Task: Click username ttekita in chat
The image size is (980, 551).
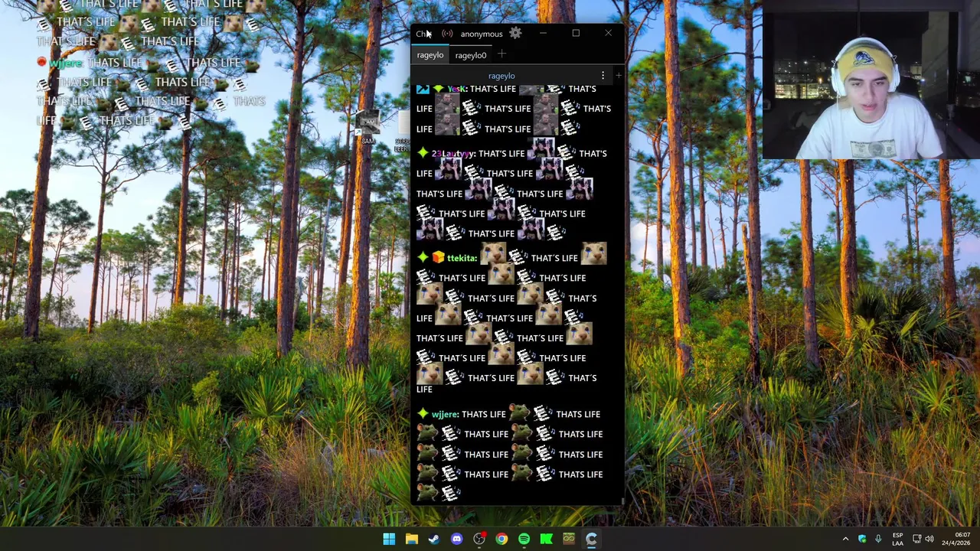Action: click(462, 258)
